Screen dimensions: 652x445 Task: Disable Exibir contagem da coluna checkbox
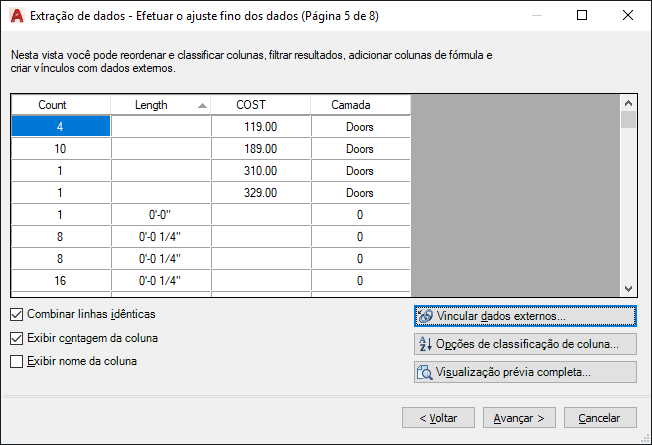[16, 338]
